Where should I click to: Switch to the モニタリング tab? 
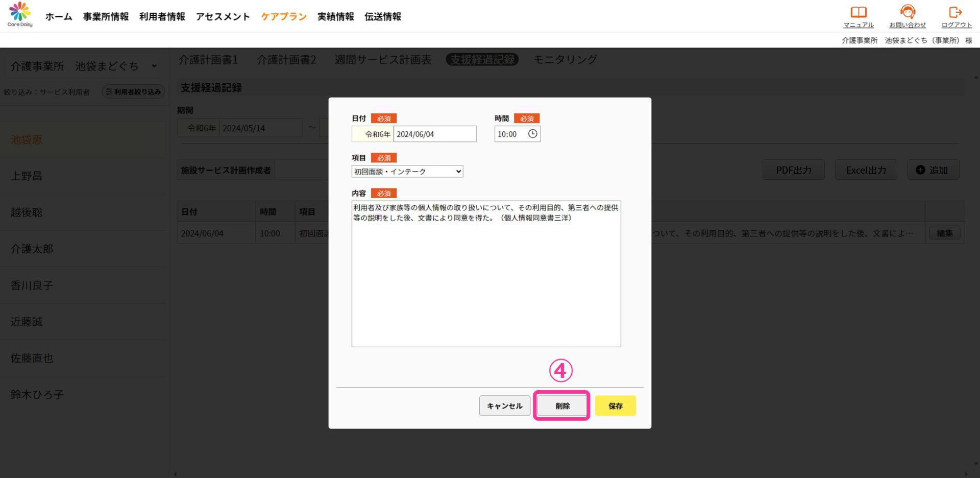pos(565,60)
